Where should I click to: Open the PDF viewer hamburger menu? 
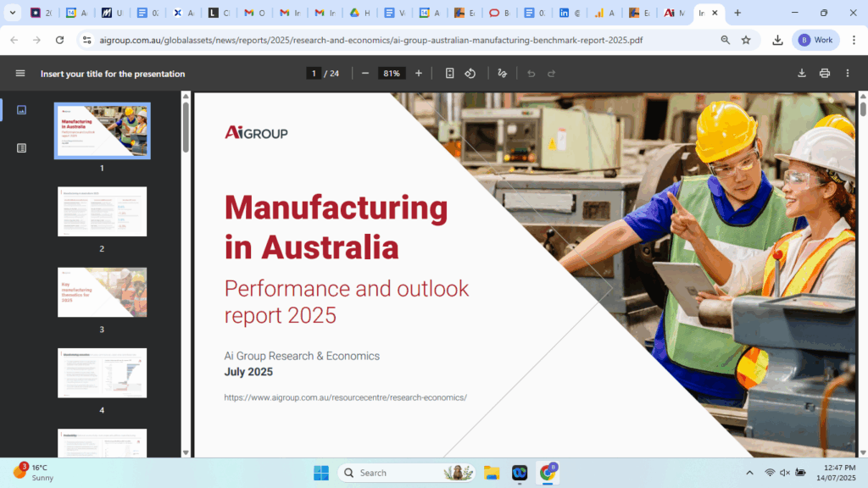coord(19,73)
